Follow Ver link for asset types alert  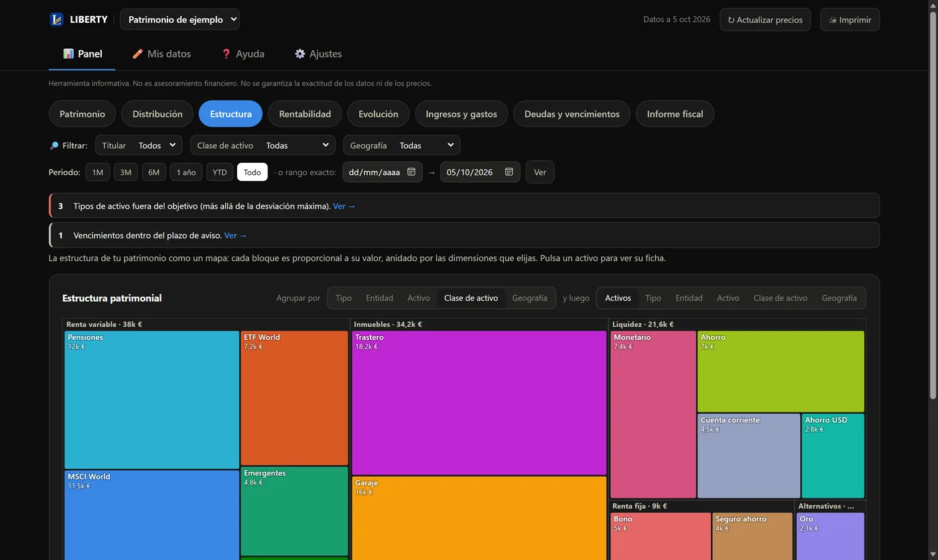coord(344,206)
